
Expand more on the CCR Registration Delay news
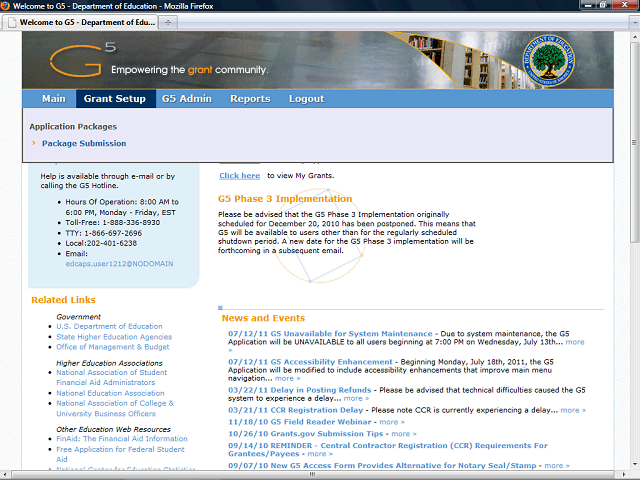tap(573, 410)
